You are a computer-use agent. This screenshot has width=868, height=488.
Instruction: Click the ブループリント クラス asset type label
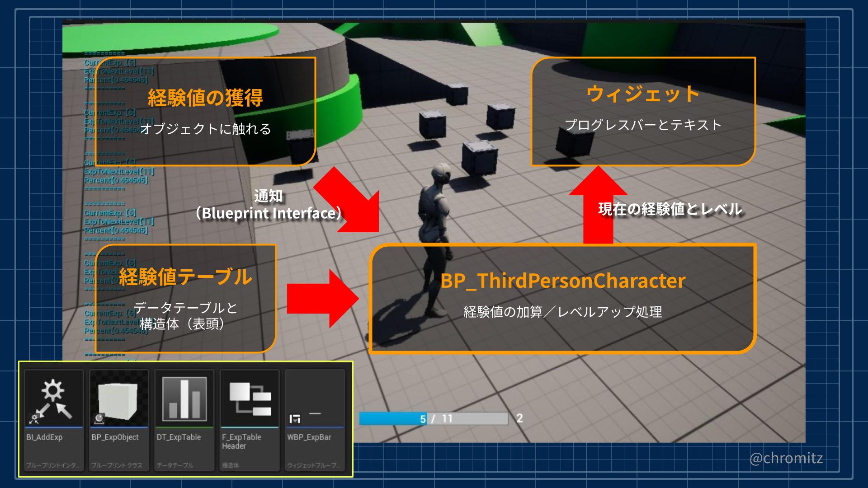[117, 465]
